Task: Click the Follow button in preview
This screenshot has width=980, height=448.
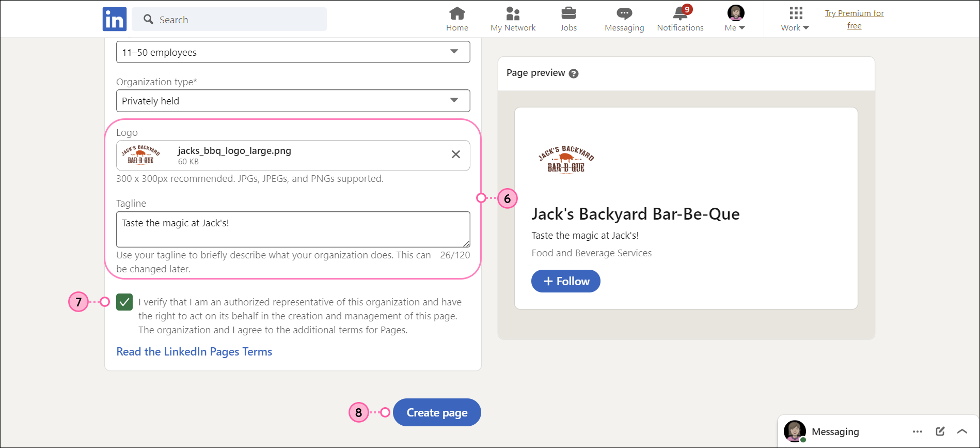Action: [566, 281]
